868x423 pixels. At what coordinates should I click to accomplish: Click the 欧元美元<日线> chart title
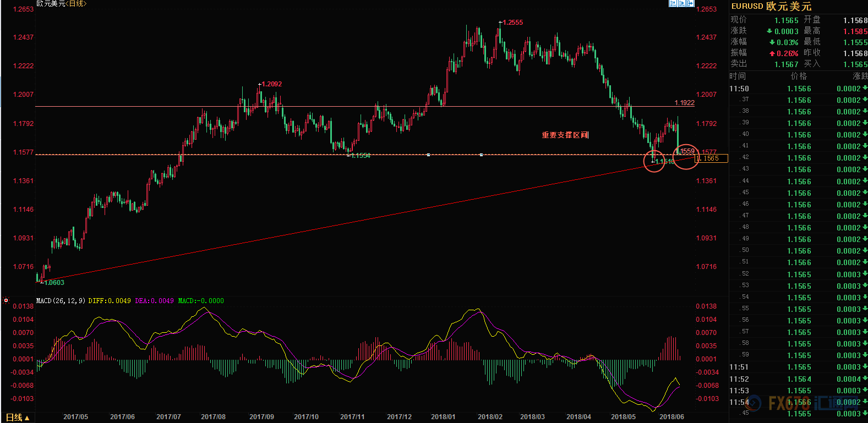pyautogui.click(x=61, y=4)
